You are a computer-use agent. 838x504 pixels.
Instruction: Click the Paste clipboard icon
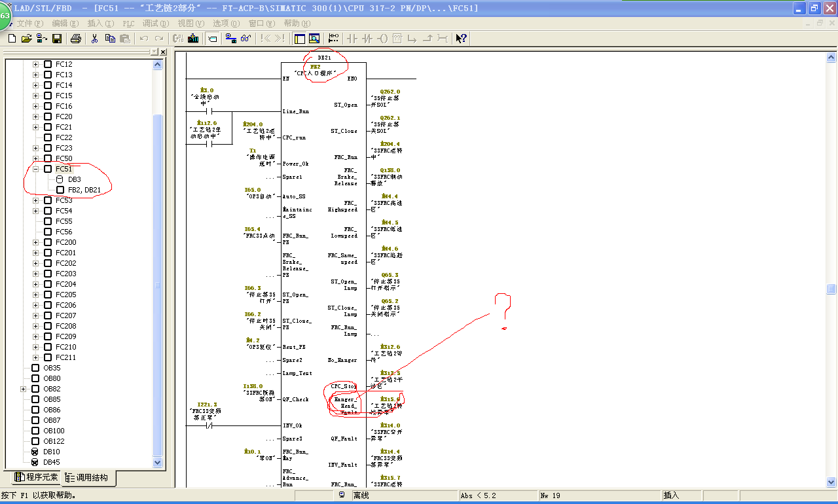(125, 39)
